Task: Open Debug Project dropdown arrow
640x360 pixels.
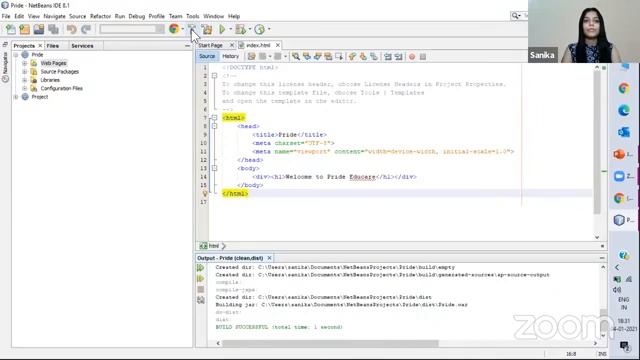Action: point(249,29)
